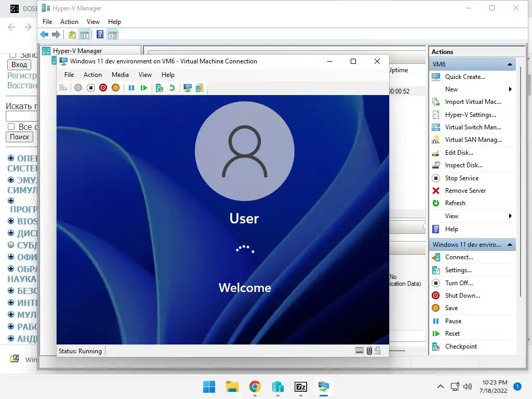The width and height of the screenshot is (532, 399).
Task: Switch to Chrome on the taskbar
Action: point(255,387)
